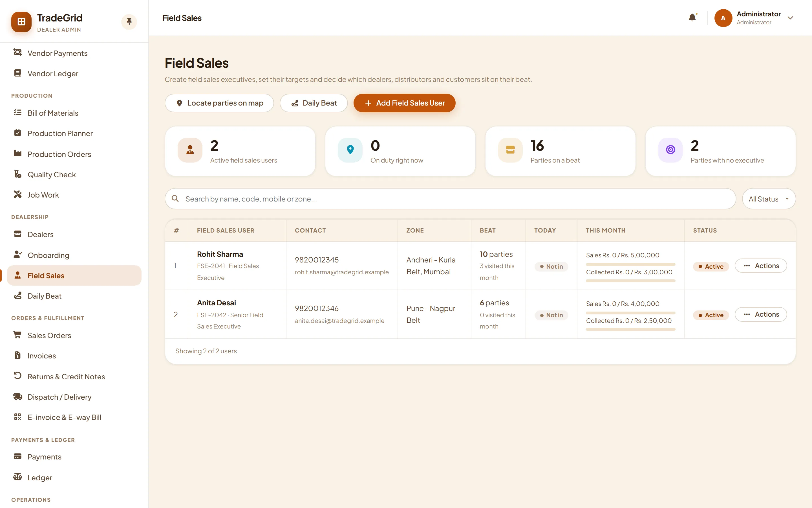Viewport: 812px width, 508px height.
Task: Click the Sales Orders cart icon
Action: 17,335
